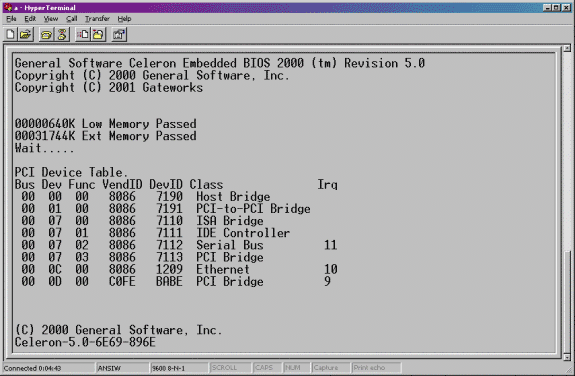Click the 'Celeron-5.0-6E69-896E' line
575x376 pixels.
(85, 342)
